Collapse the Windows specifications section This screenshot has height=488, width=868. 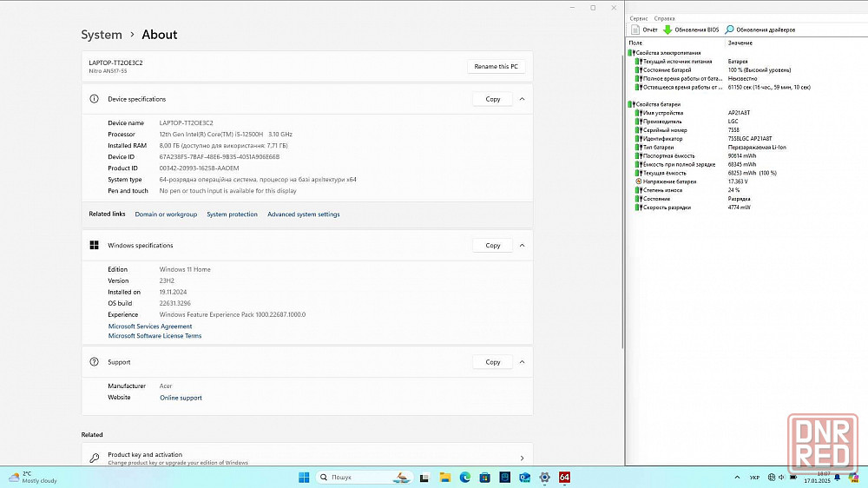[522, 246]
